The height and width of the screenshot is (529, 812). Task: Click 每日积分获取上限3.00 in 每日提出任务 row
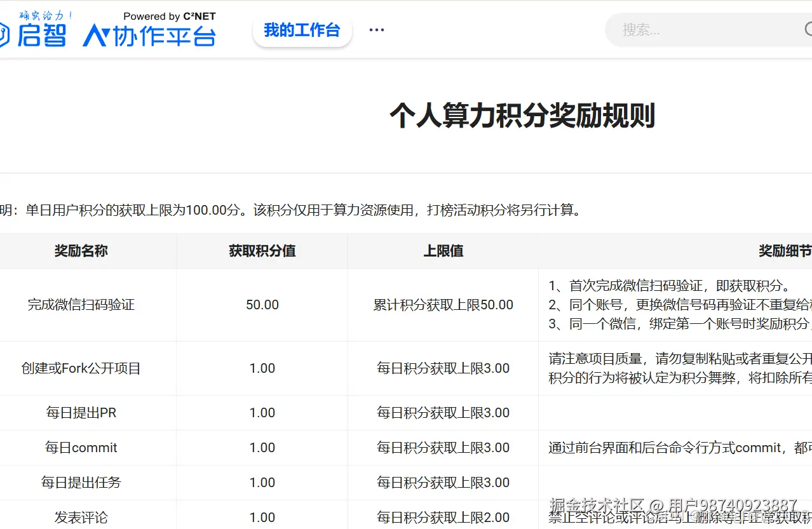443,483
